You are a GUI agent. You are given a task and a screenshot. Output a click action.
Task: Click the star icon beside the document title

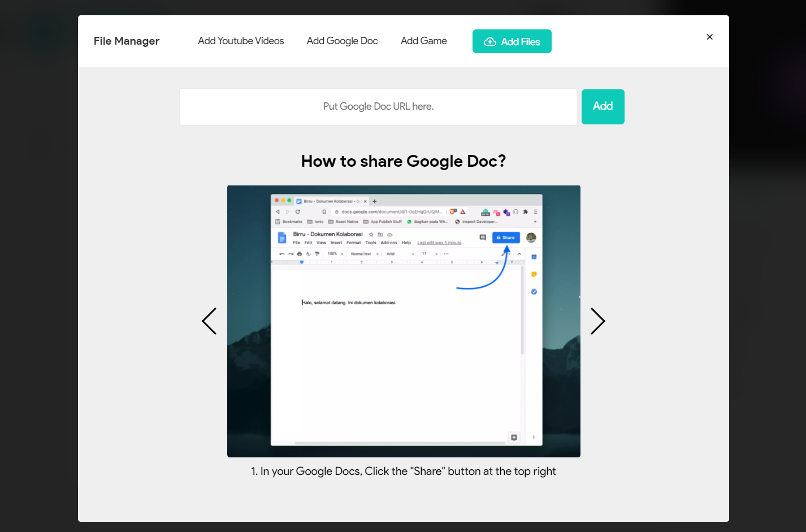[x=371, y=235]
